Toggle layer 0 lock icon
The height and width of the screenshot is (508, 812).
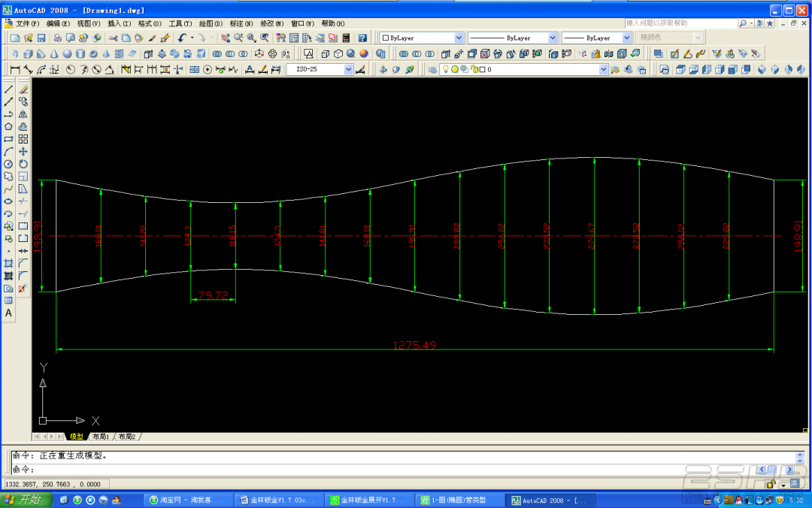(474, 69)
